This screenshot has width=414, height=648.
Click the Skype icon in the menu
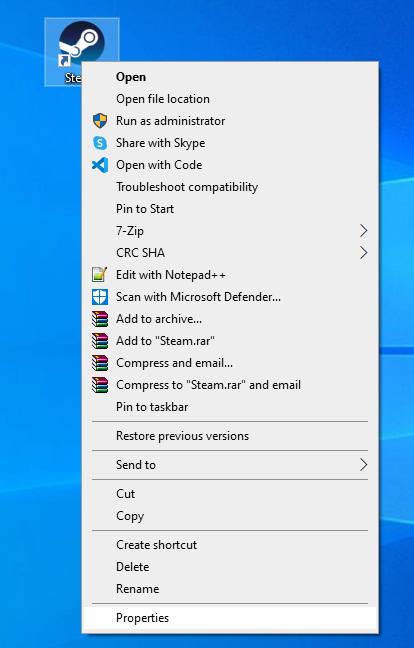tap(100, 143)
